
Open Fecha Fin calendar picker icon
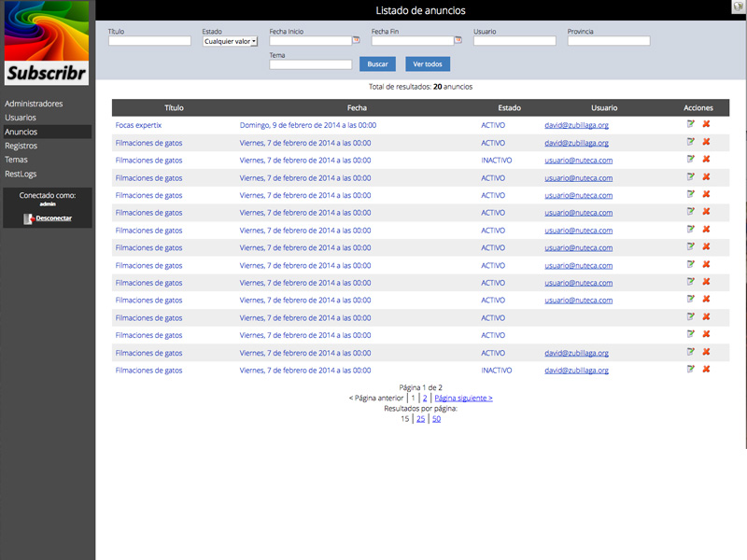[458, 41]
